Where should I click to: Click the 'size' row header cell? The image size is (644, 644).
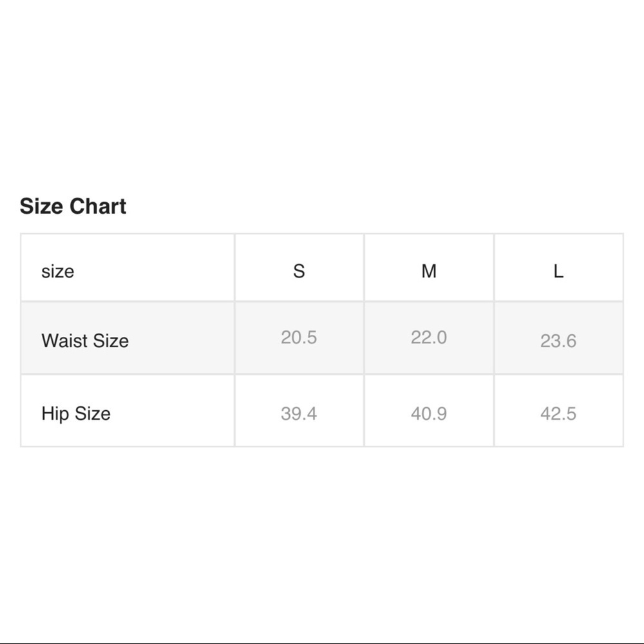click(x=57, y=271)
